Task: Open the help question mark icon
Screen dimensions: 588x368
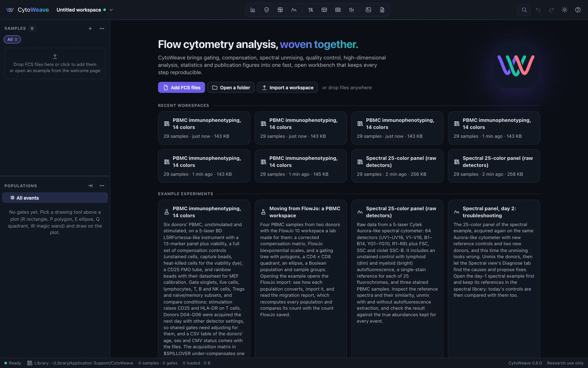Action: [x=578, y=10]
